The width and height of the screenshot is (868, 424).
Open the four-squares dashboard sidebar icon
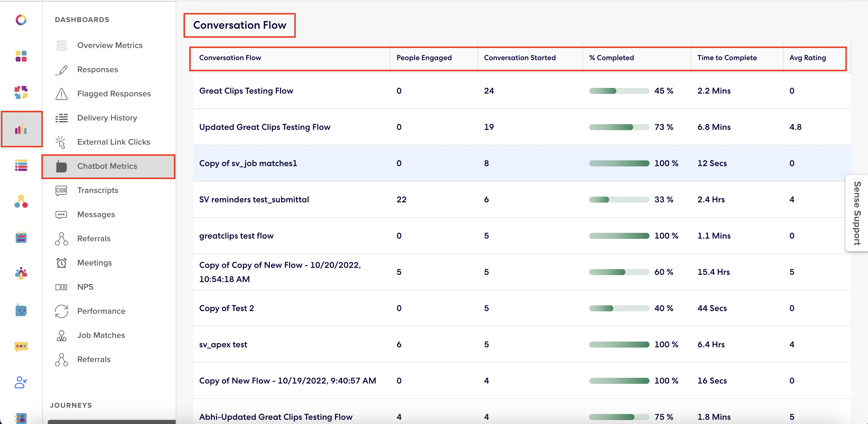(21, 56)
